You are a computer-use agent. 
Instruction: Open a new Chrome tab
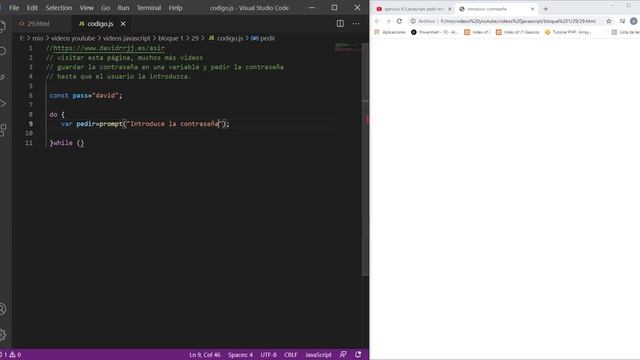point(545,9)
